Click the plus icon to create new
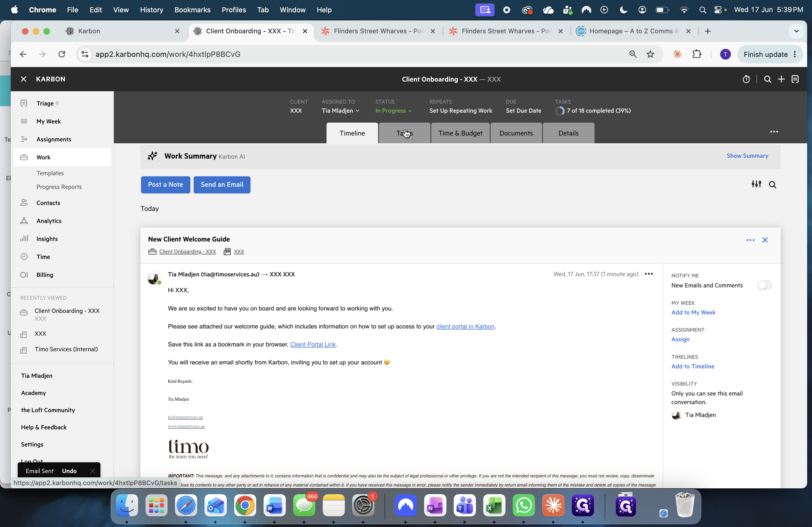This screenshot has width=812, height=527. pos(781,79)
